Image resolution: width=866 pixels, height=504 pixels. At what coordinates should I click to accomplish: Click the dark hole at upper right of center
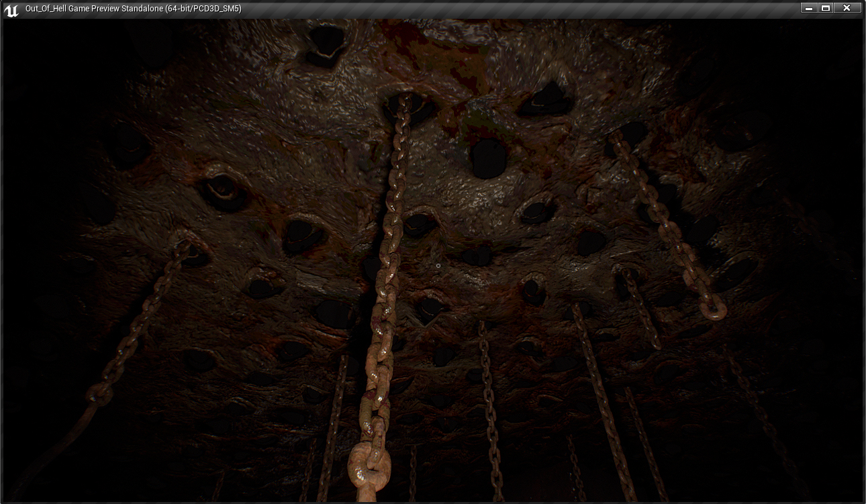point(548,99)
